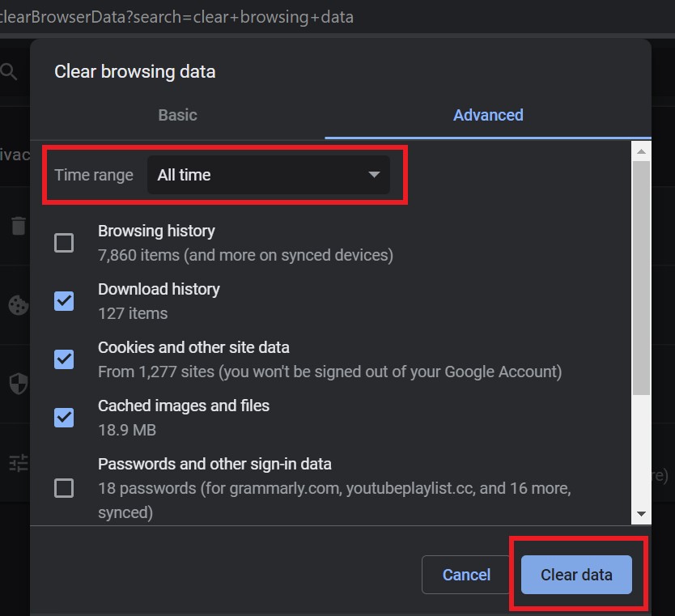Switch to the Basic tab
The width and height of the screenshot is (675, 616).
177,115
